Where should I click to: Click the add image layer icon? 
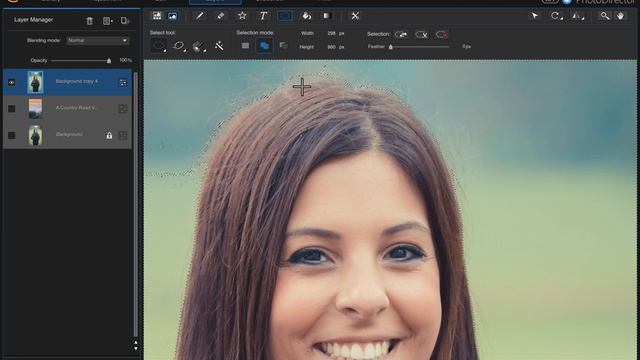point(173,16)
